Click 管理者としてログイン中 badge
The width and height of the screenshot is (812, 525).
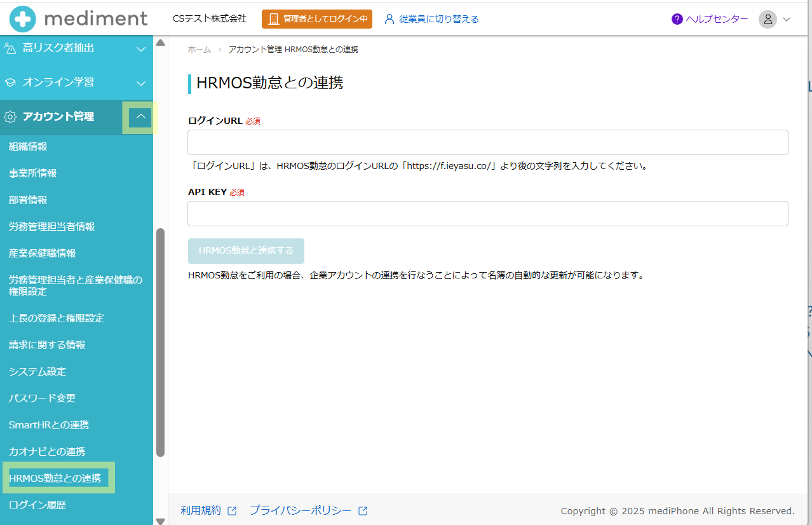pos(317,19)
